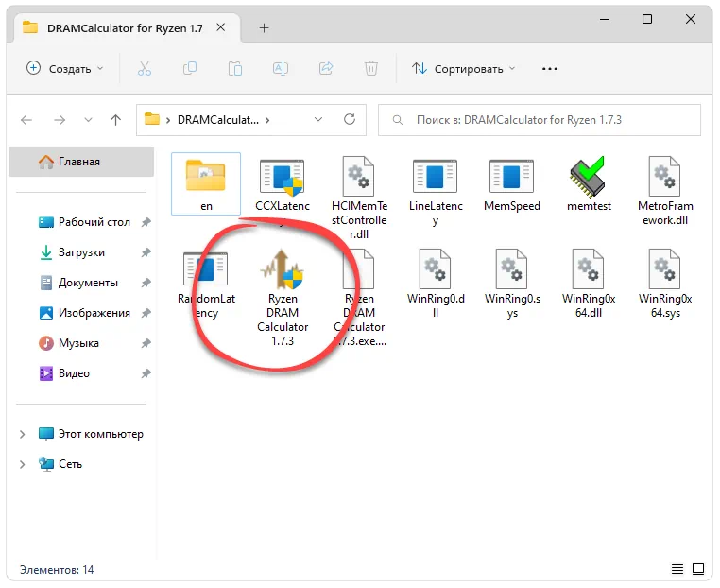
Task: Click the Cut scissors icon
Action: pyautogui.click(x=145, y=69)
